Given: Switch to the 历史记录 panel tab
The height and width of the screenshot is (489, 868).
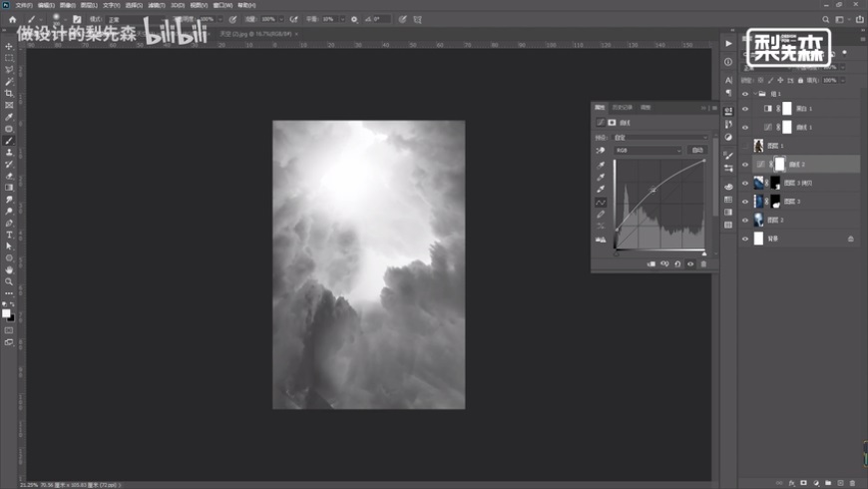Looking at the screenshot, I should [x=623, y=107].
